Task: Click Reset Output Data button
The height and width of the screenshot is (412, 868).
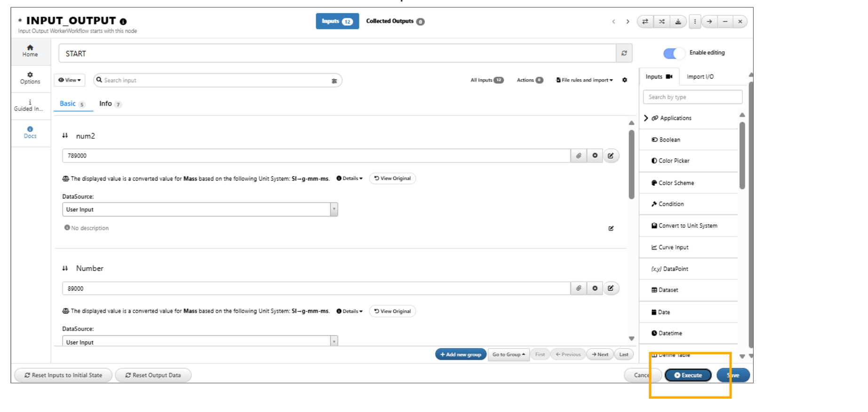Action: pyautogui.click(x=153, y=375)
